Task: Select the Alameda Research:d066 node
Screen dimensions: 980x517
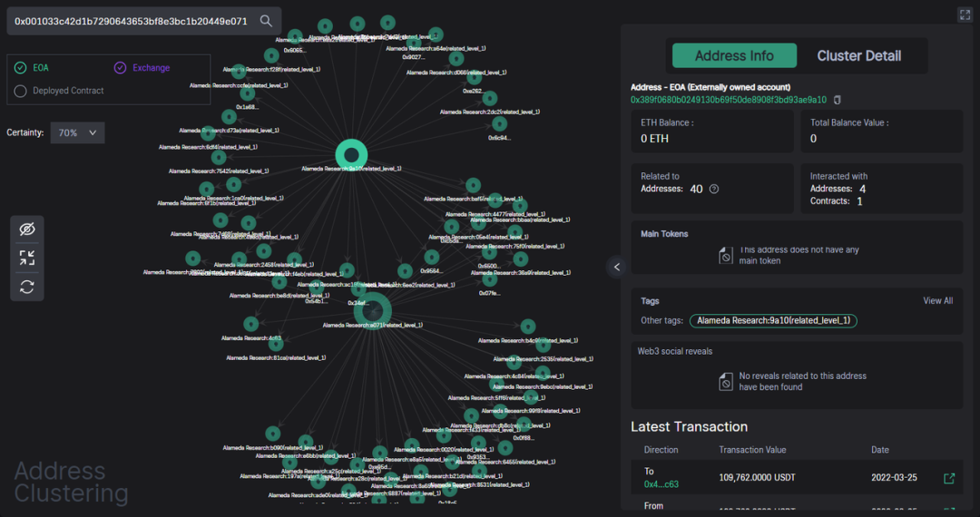Action: pos(456,59)
